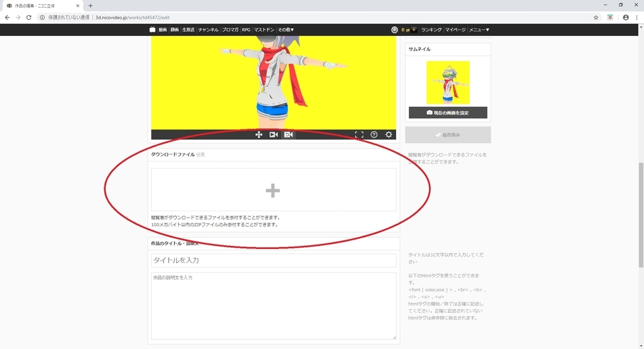Click the move/pan camera icon in the viewer bar

(x=258, y=135)
